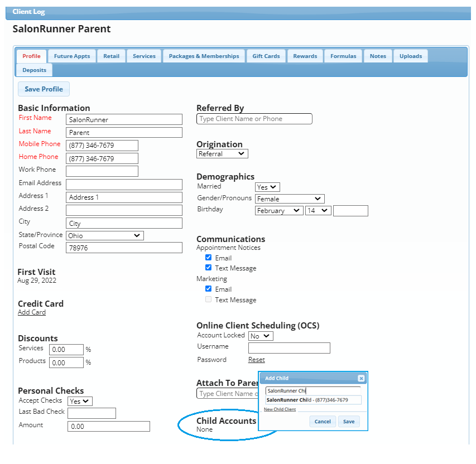476x464 pixels.
Task: Click the Work Phone field
Action: 102,171
